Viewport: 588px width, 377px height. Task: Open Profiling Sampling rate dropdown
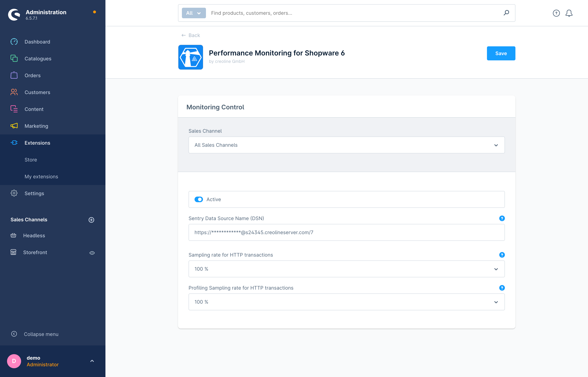coord(346,302)
